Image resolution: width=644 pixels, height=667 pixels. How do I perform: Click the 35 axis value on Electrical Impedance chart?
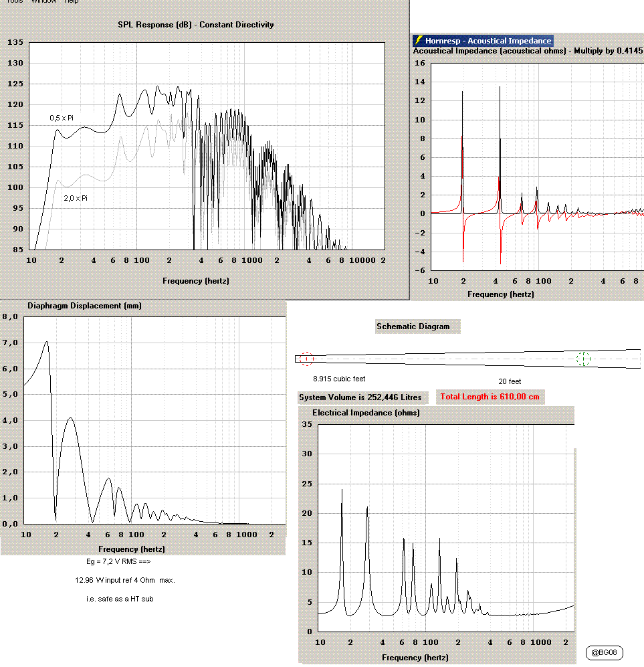[307, 424]
